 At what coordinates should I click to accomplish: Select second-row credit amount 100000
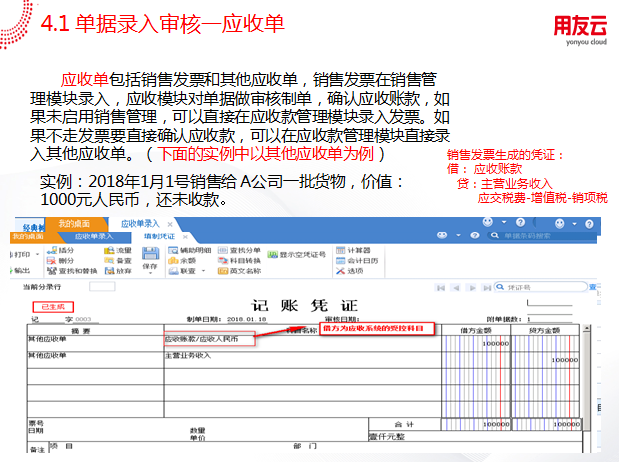[x=565, y=360]
